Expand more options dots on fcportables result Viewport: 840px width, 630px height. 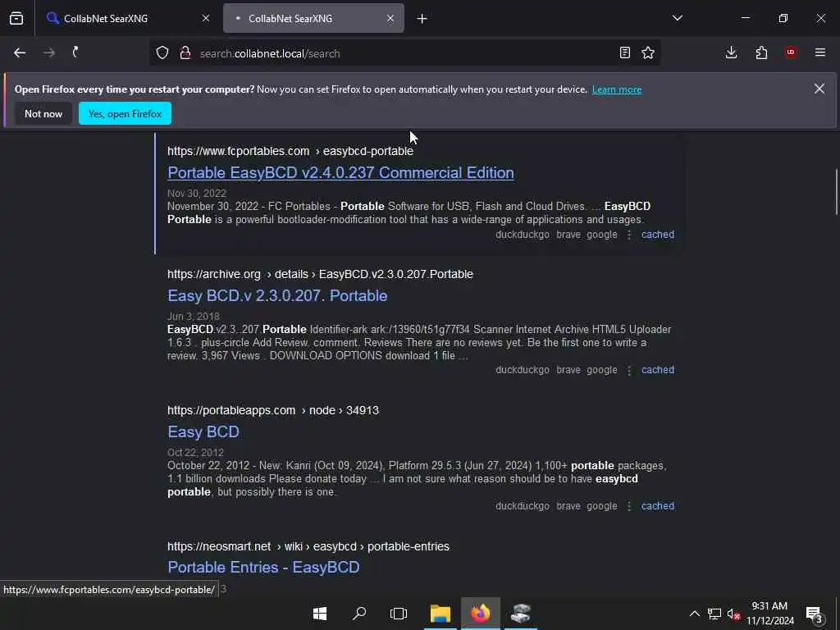tap(629, 235)
